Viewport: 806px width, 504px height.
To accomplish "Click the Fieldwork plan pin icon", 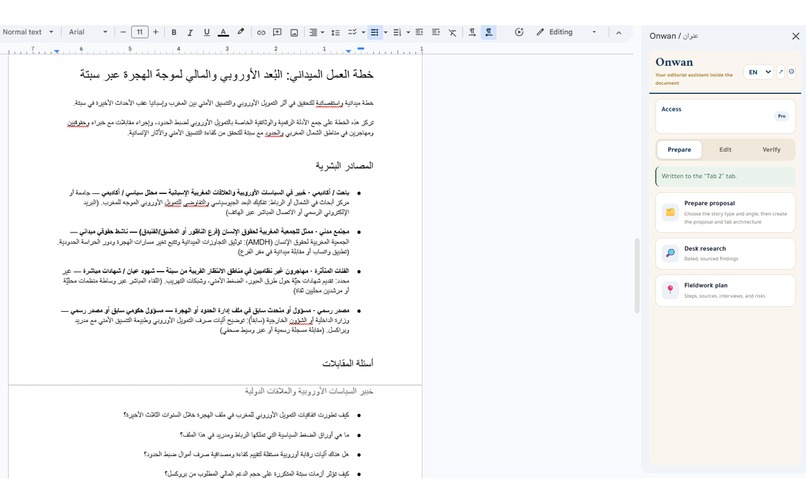I will point(670,290).
